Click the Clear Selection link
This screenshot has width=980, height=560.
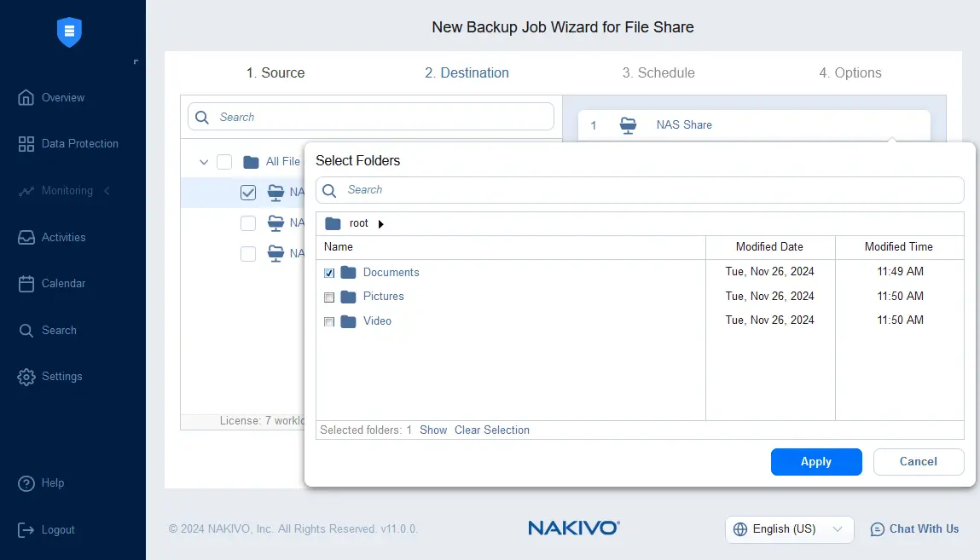pos(492,430)
